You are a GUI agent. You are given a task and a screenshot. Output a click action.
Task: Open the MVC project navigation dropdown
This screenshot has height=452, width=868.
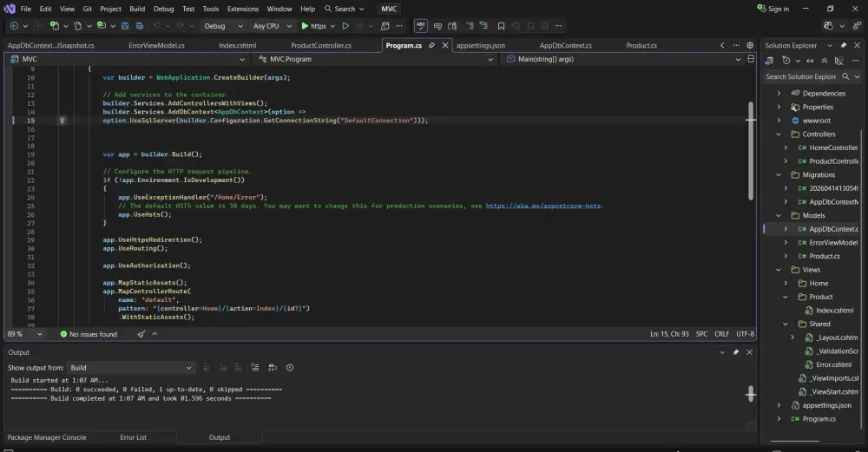pyautogui.click(x=128, y=59)
